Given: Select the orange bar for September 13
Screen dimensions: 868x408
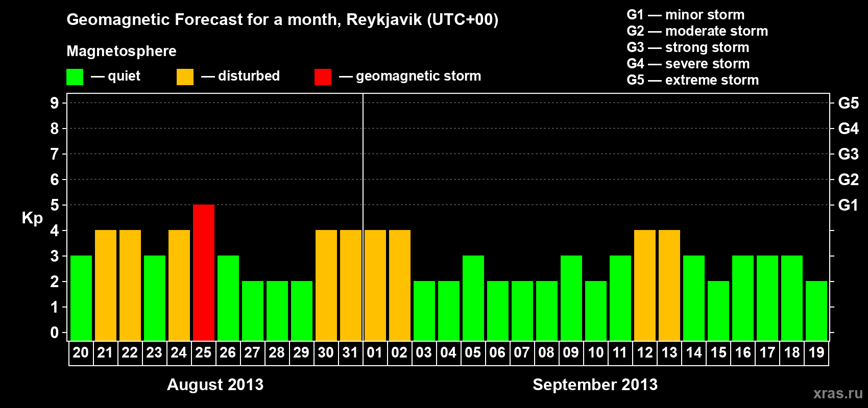Looking at the screenshot, I should click(669, 286).
